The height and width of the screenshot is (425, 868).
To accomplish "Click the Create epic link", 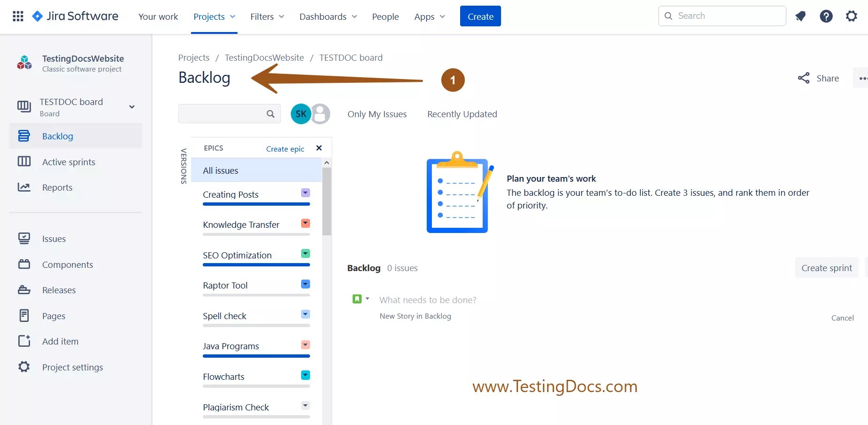I will pyautogui.click(x=285, y=149).
